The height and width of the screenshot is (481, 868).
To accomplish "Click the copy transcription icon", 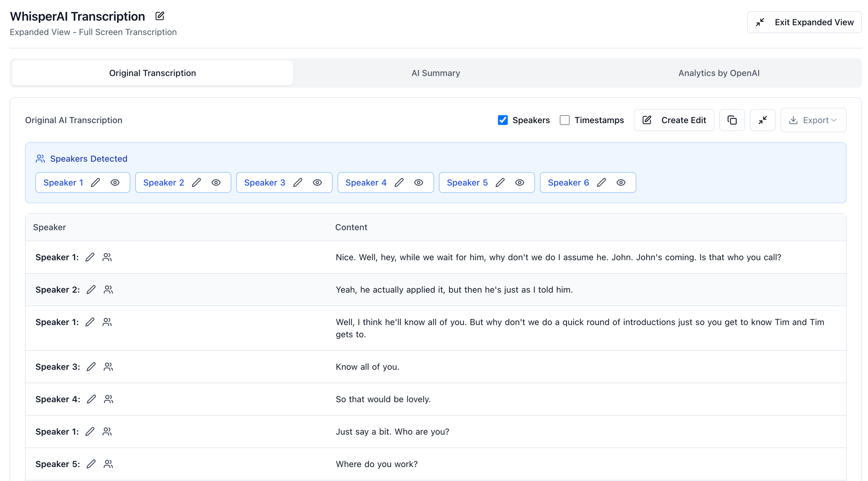I will 732,120.
